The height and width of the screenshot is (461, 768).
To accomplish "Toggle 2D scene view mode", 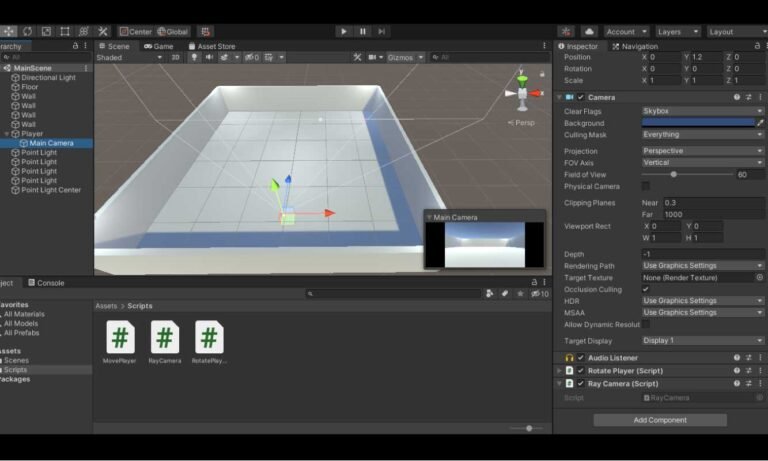I will tap(175, 57).
